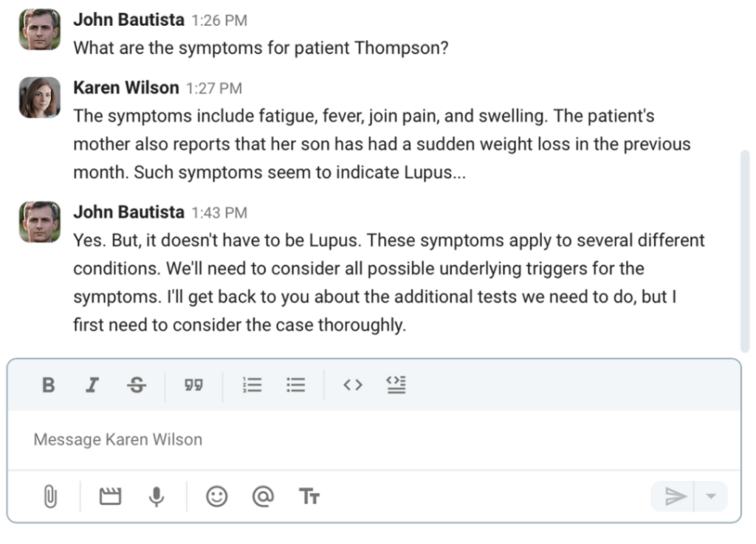This screenshot has width=756, height=544.
Task: Apply strikethrough formatting to text
Action: [x=137, y=385]
